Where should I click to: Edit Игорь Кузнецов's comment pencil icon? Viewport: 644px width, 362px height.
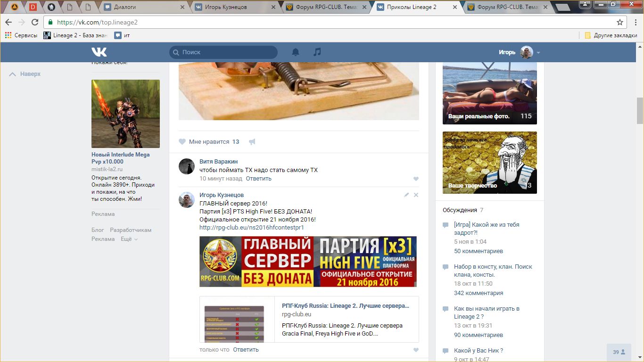click(406, 195)
